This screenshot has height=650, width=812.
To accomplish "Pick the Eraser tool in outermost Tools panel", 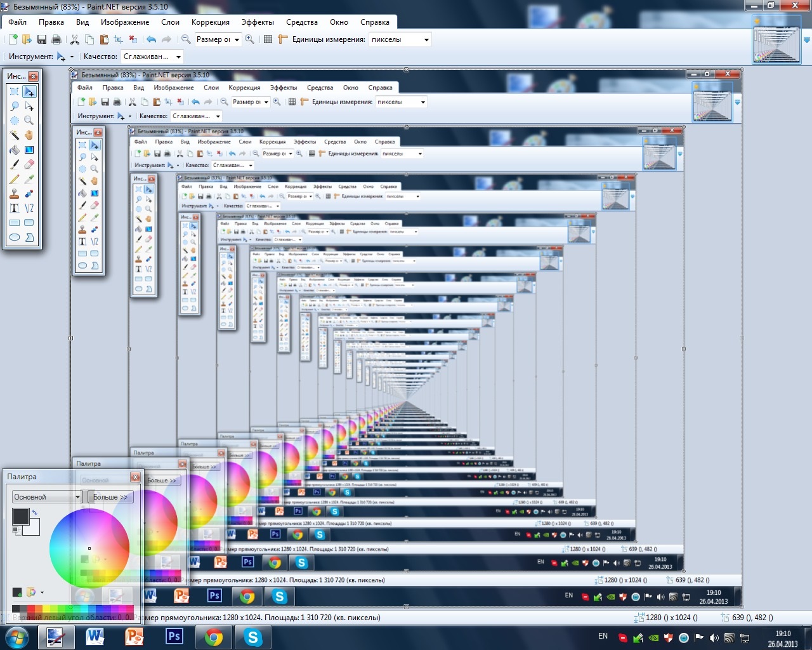I will point(29,164).
